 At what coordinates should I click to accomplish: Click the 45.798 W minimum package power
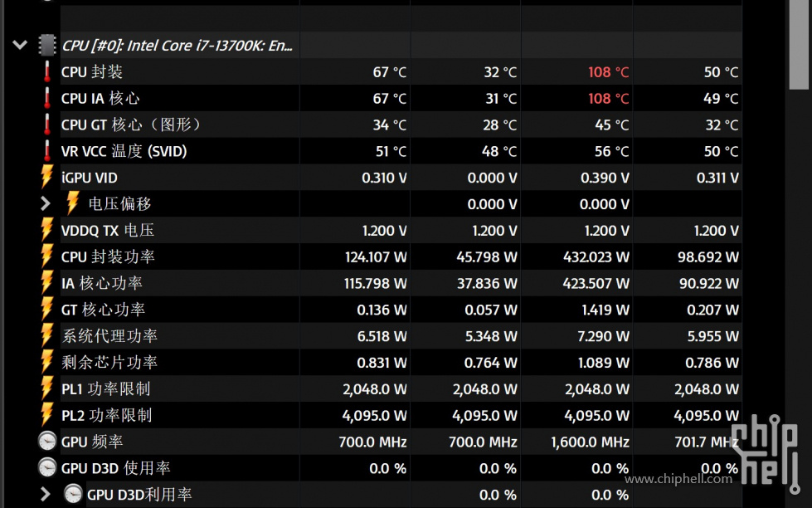pyautogui.click(x=487, y=257)
